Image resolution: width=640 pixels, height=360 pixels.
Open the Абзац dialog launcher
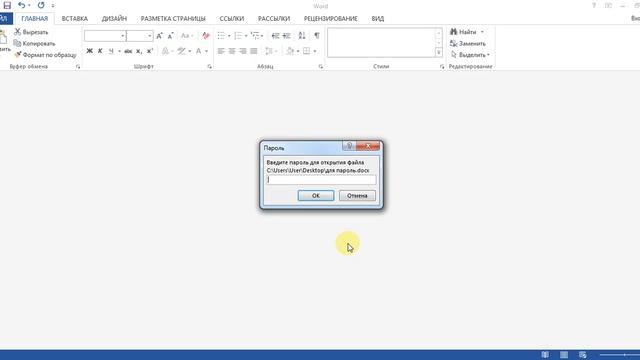(x=320, y=67)
